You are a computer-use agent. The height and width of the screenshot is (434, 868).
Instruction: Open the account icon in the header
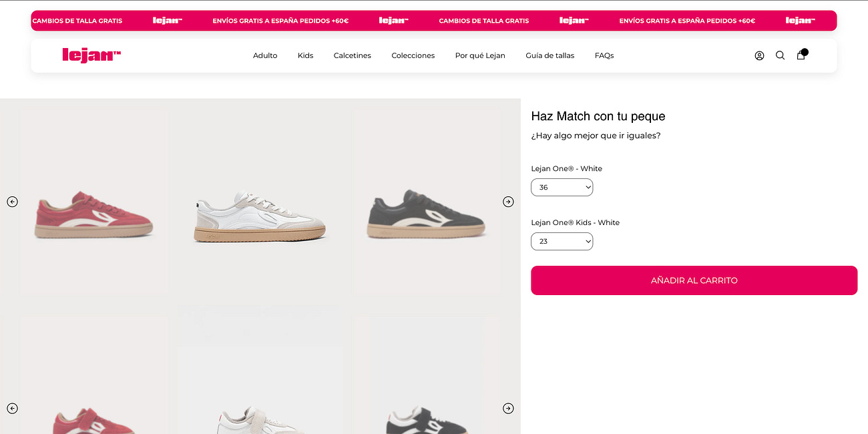[759, 55]
